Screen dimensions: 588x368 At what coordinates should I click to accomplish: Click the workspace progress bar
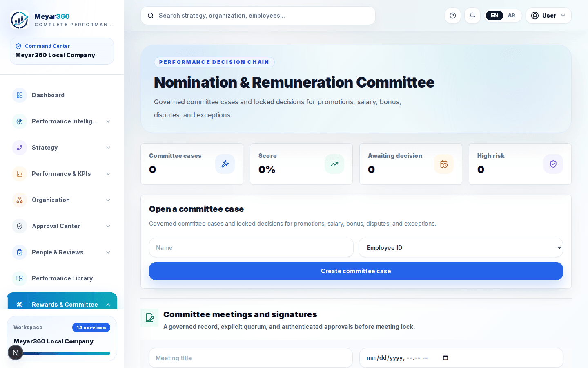tap(62, 353)
